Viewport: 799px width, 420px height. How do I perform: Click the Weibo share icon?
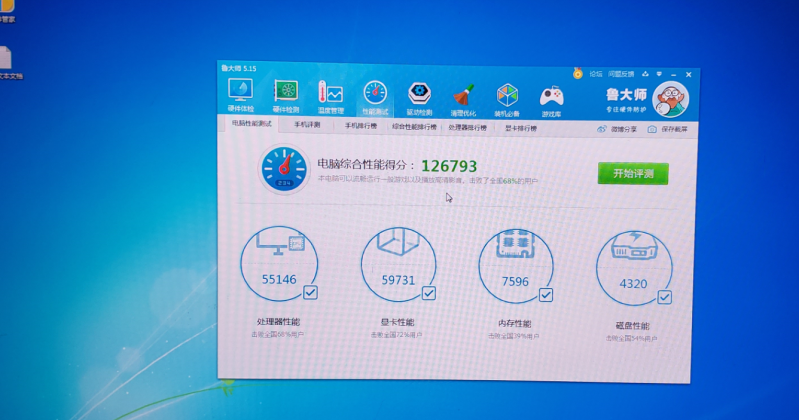point(601,129)
